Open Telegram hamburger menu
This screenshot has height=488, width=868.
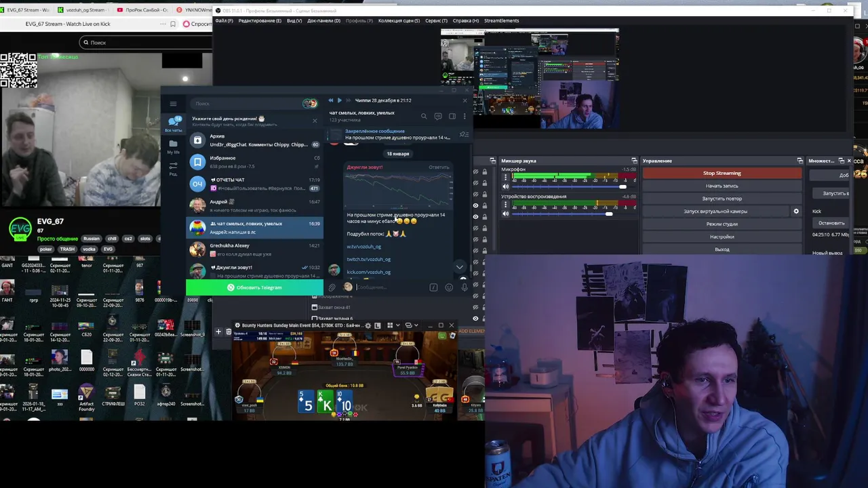point(173,104)
